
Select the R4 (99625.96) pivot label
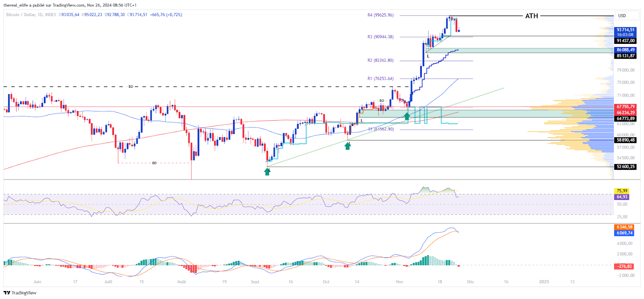[x=380, y=15]
